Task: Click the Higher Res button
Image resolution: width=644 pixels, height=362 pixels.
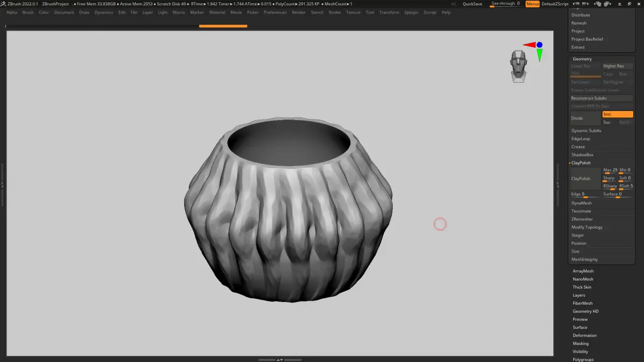Action: (618, 66)
